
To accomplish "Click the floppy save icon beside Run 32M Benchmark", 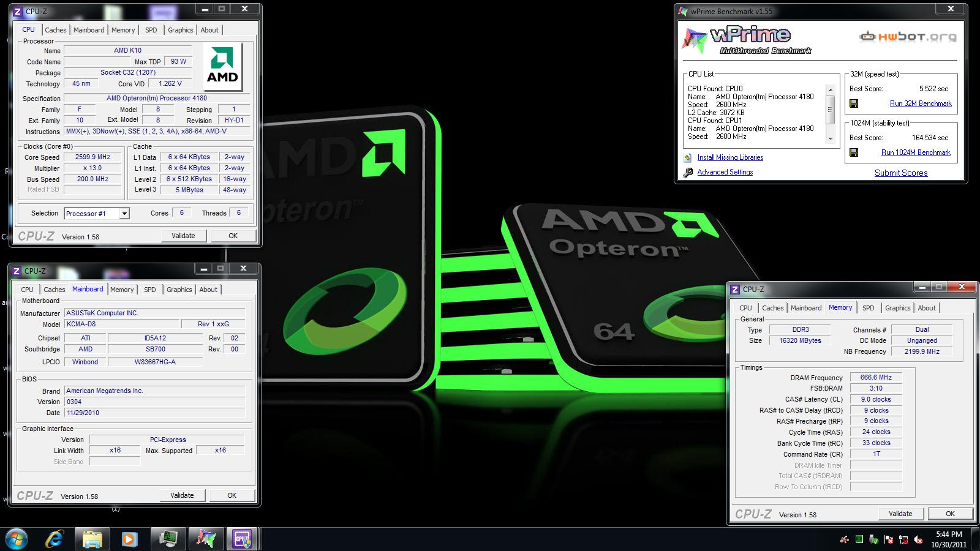I will click(854, 103).
